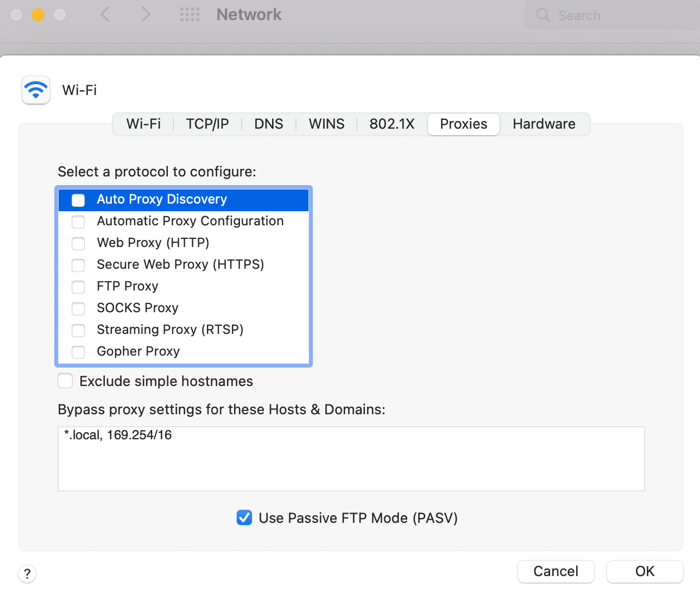Disable Use Passive FTP Mode (PASV)
This screenshot has height=594, width=700.
(244, 517)
